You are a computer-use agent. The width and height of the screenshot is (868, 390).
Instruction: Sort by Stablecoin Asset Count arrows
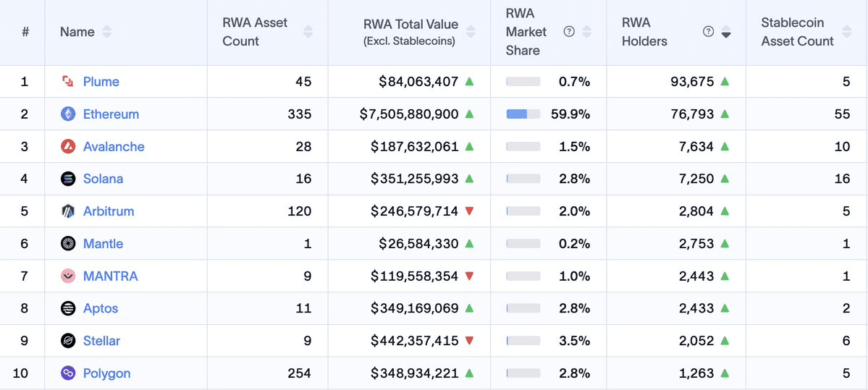tap(846, 32)
